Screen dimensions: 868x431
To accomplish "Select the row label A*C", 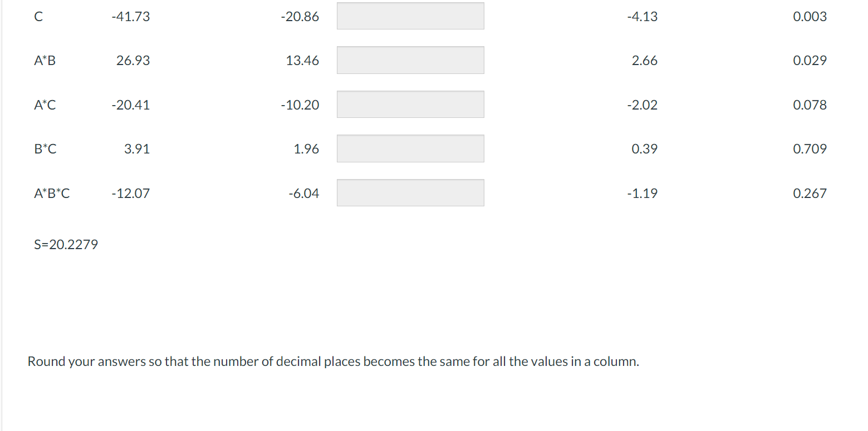I will click(x=45, y=105).
